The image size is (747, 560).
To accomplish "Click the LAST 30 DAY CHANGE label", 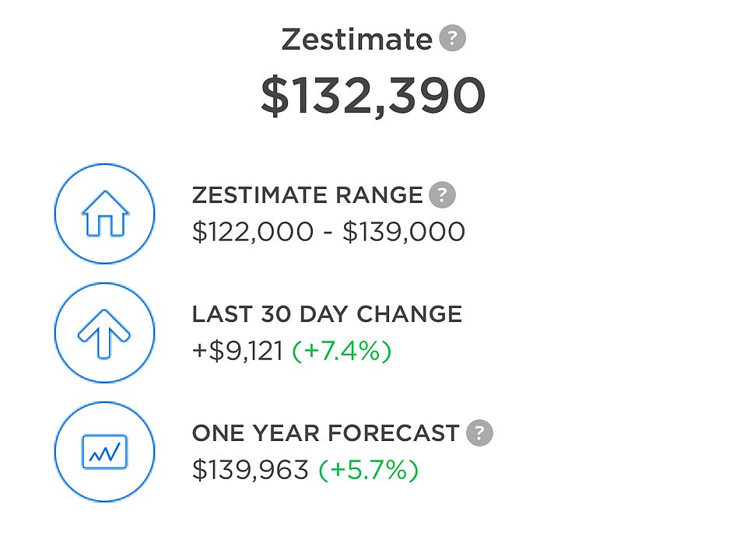I will [x=327, y=314].
